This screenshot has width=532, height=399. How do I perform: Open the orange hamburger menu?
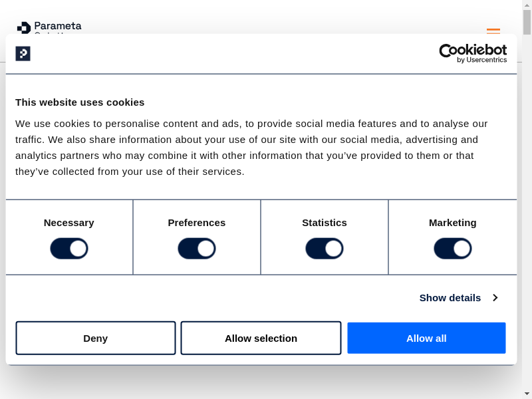(493, 31)
